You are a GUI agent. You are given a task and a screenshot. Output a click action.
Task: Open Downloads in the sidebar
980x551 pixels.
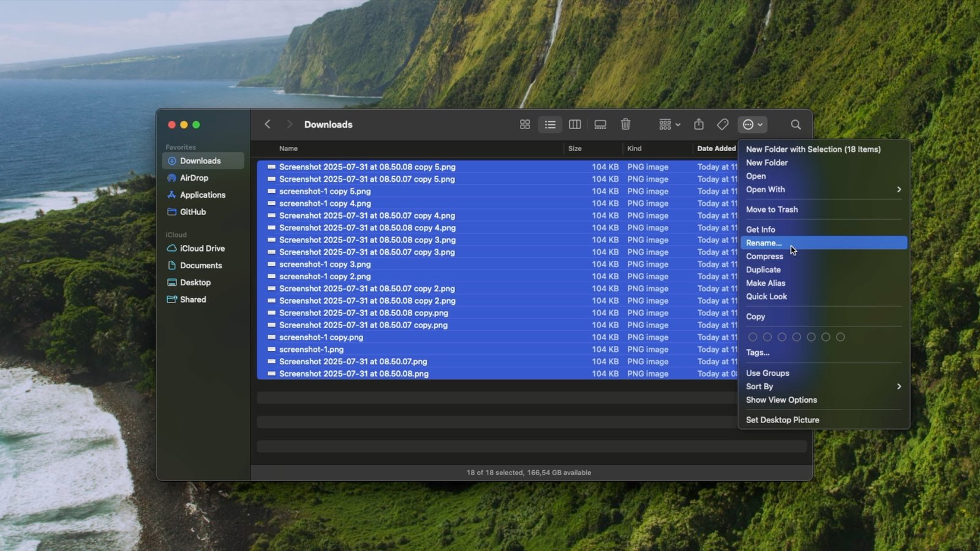click(x=203, y=161)
